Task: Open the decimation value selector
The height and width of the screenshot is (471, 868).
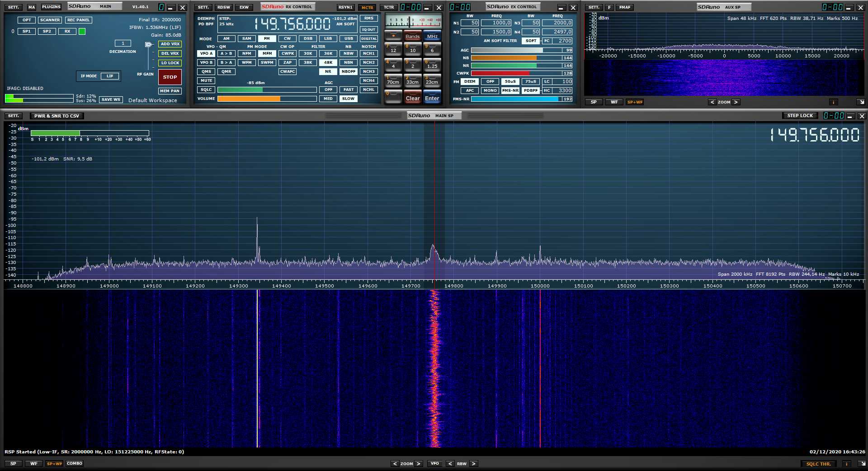Action: tap(123, 43)
